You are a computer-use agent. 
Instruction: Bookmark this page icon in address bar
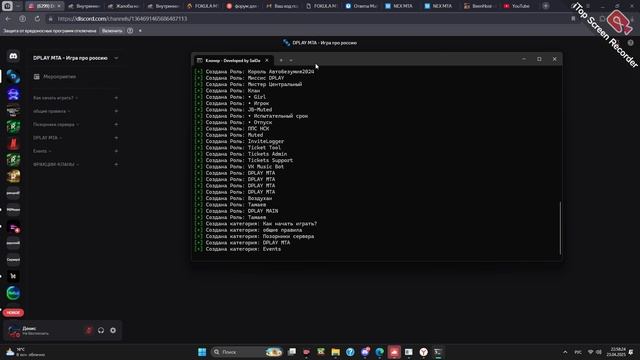(x=573, y=19)
